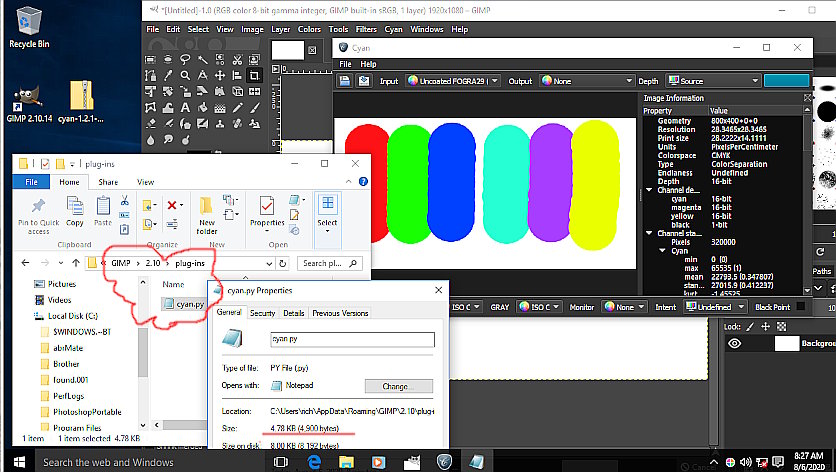Viewport: 836px width, 472px height.
Task: Click the Change... button in Properties
Action: coord(399,386)
